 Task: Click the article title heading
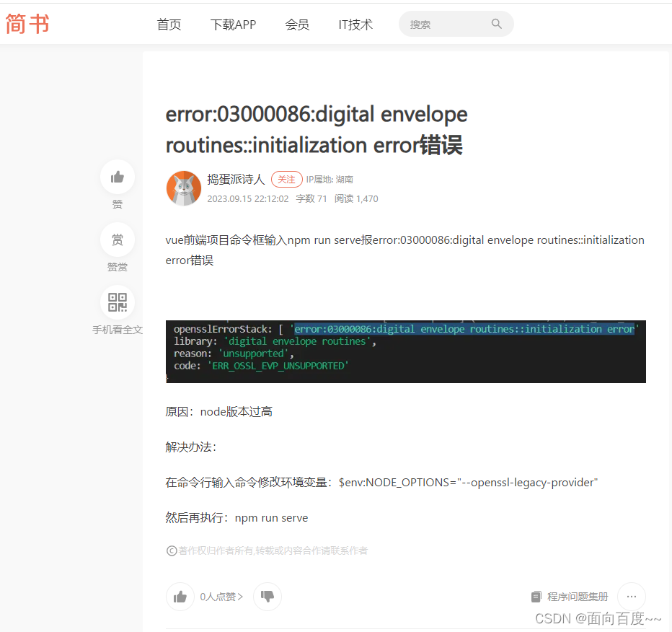(317, 129)
